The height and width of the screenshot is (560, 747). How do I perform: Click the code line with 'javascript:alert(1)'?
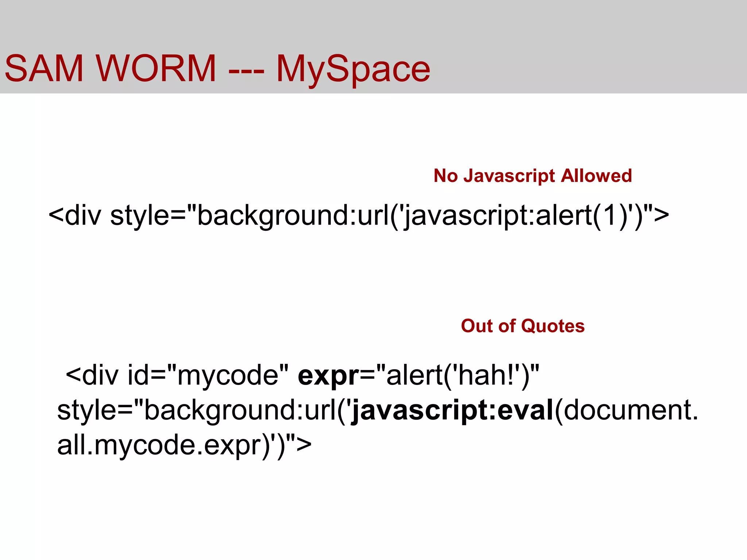point(359,216)
